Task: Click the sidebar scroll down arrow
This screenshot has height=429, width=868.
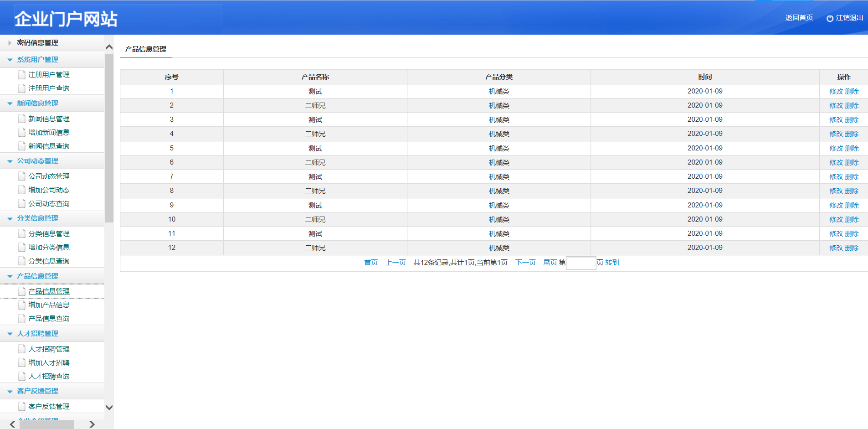Action: 109,408
